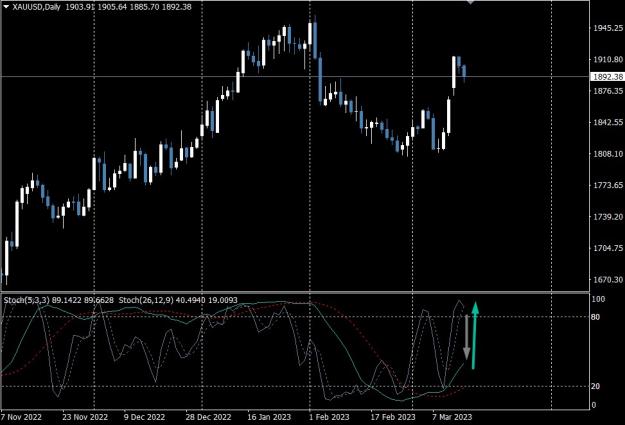Click the 100 level on stochastic scale
This screenshot has height=425, width=625.
click(598, 299)
